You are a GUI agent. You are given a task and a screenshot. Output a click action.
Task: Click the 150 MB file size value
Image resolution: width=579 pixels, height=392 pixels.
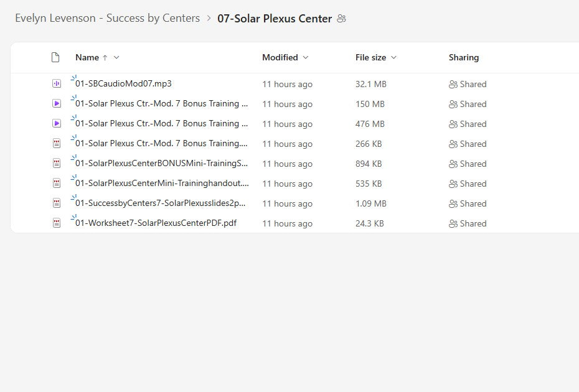[370, 104]
